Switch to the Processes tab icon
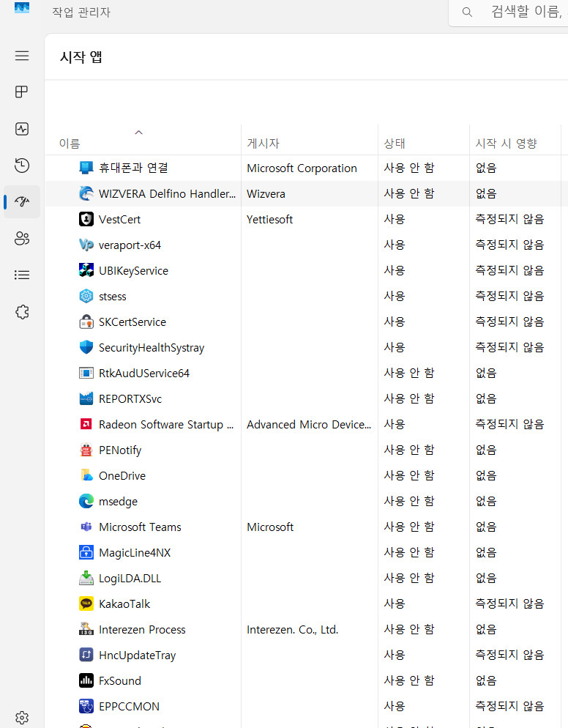568x728 pixels. [x=22, y=92]
